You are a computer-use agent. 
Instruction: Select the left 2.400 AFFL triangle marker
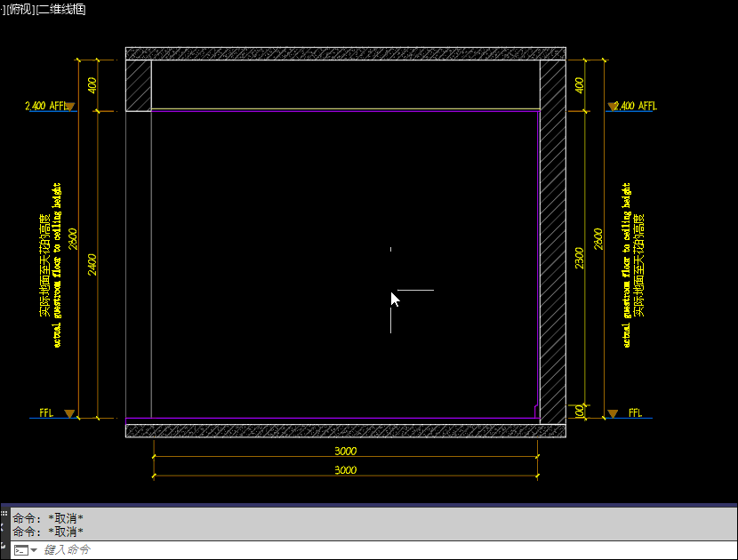click(71, 107)
